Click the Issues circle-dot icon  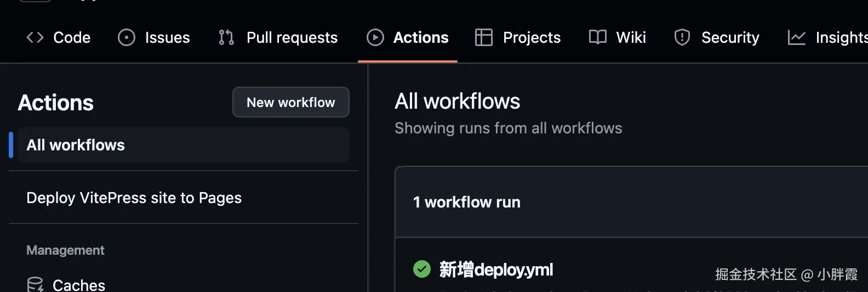pyautogui.click(x=127, y=37)
